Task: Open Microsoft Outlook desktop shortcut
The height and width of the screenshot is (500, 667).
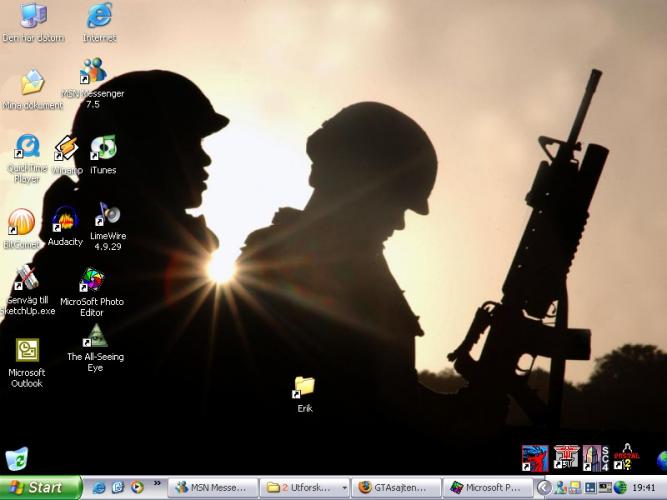Action: coord(27,351)
